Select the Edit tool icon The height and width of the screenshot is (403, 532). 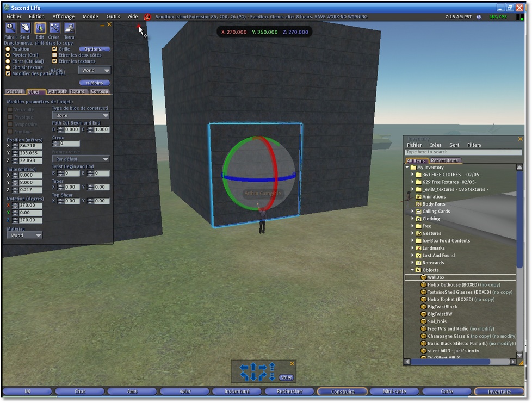(x=40, y=28)
